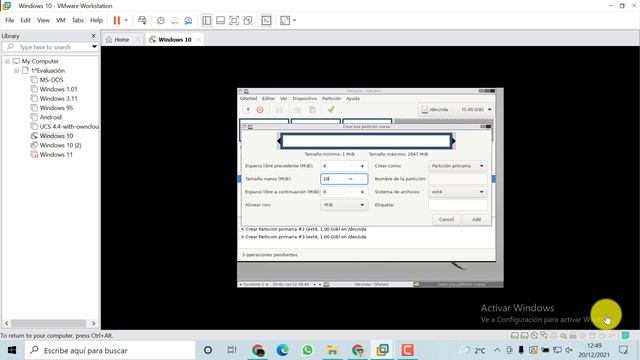The height and width of the screenshot is (360, 640).
Task: Click the right handle of partition size bar
Action: coord(453,141)
